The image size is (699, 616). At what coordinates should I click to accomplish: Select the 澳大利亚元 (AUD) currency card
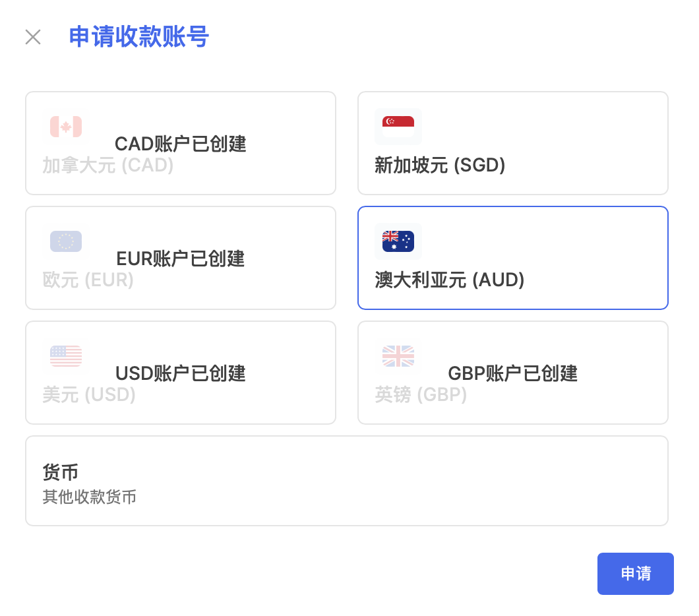tap(512, 258)
